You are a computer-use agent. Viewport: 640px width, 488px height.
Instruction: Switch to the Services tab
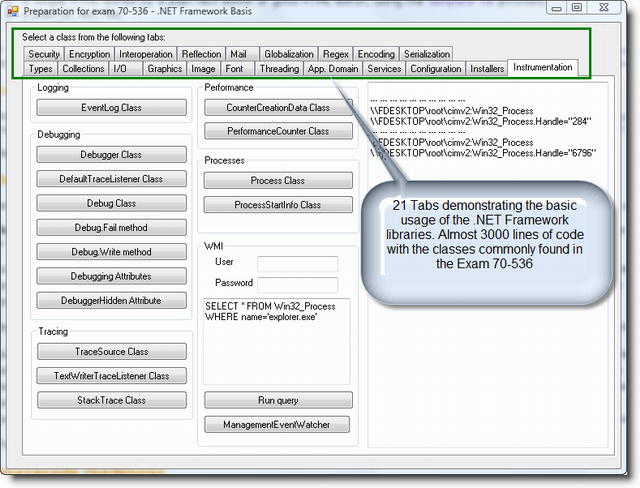tap(384, 69)
